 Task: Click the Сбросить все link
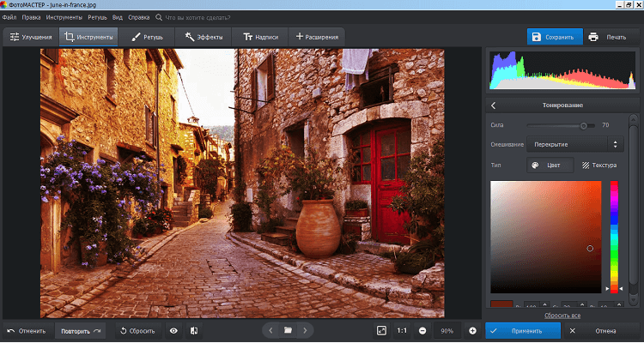[x=562, y=316]
